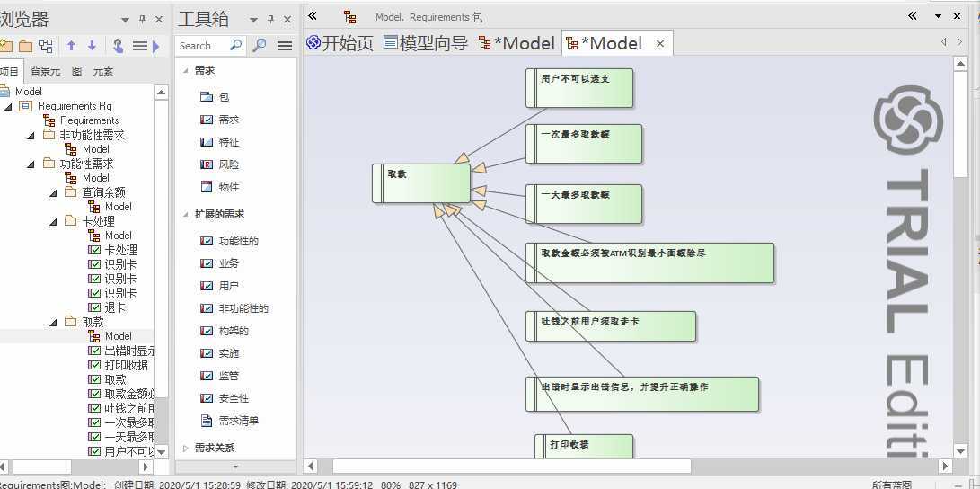Collapse the 卡处理 folder in tree

(54, 221)
